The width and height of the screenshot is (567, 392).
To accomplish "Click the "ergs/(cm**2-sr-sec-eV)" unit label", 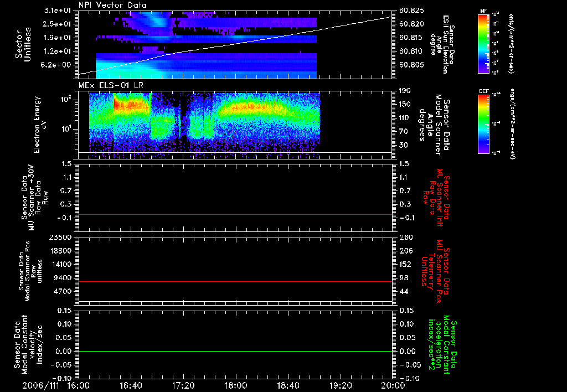I will [x=512, y=124].
